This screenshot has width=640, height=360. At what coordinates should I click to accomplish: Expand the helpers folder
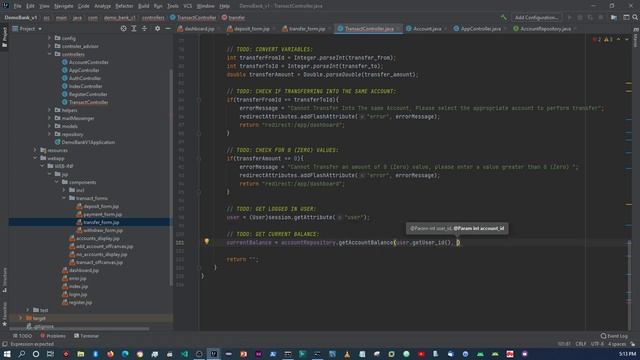coord(49,110)
